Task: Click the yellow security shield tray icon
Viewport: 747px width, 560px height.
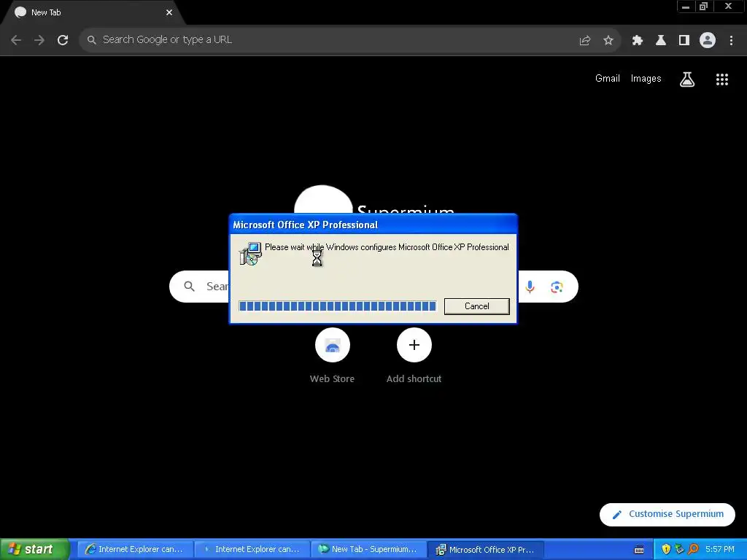Action: 665,549
